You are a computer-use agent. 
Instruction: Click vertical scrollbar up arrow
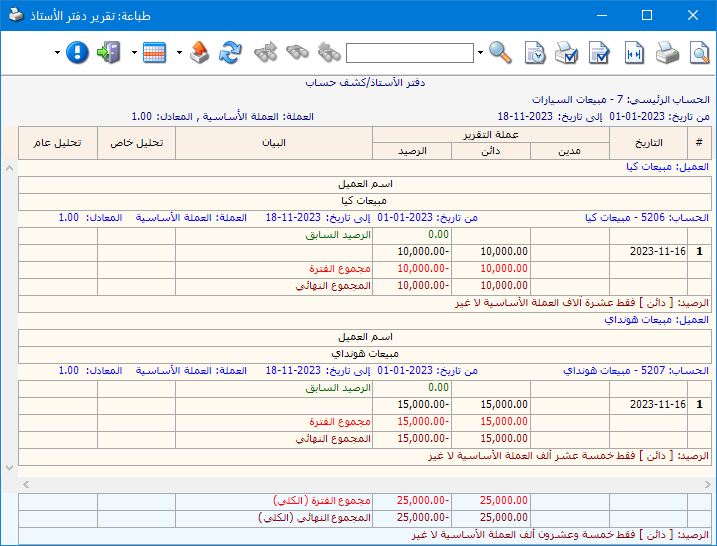[9, 168]
